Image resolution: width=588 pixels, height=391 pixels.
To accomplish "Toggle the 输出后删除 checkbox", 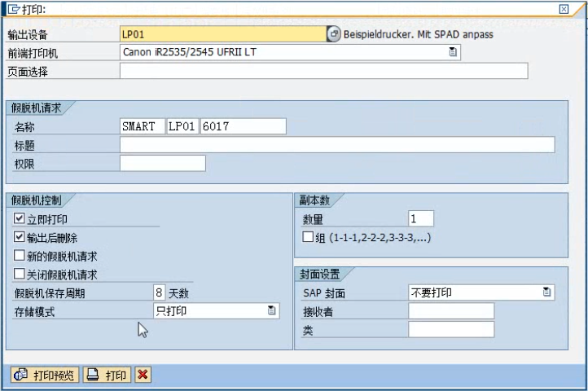I will pyautogui.click(x=20, y=238).
